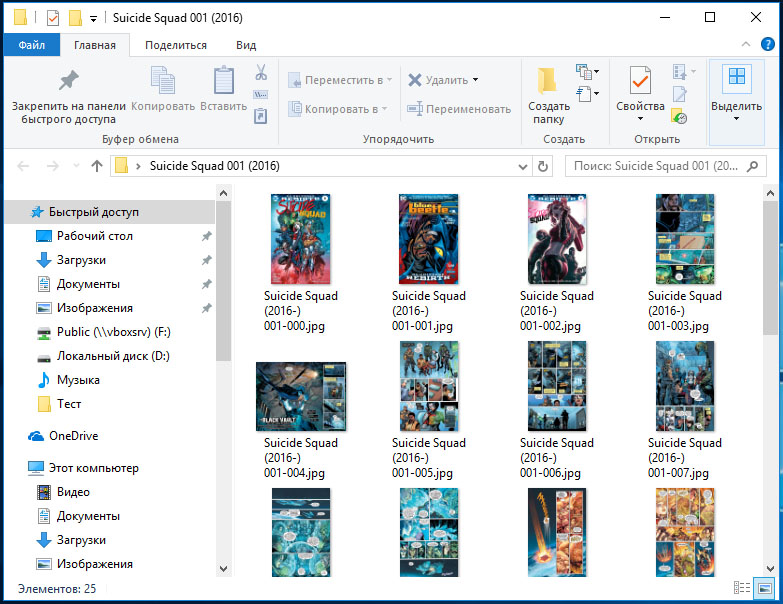Click the History icon in Открыть group
This screenshot has width=783, height=604.
(680, 116)
